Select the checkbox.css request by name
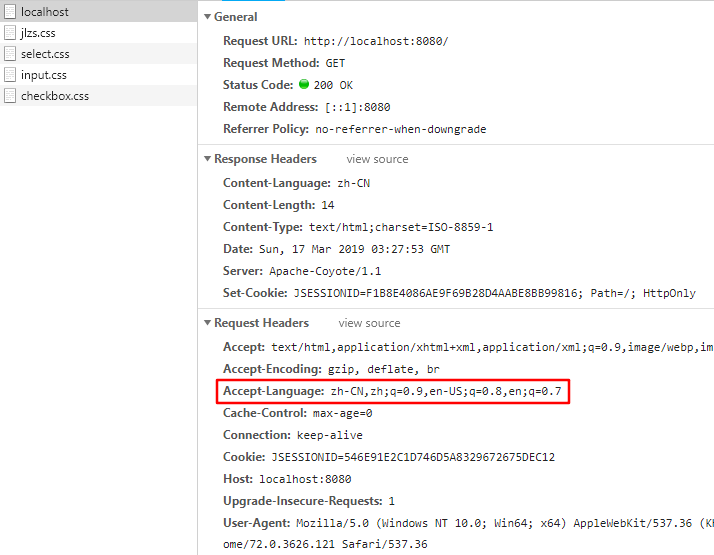The height and width of the screenshot is (555, 714). point(54,96)
